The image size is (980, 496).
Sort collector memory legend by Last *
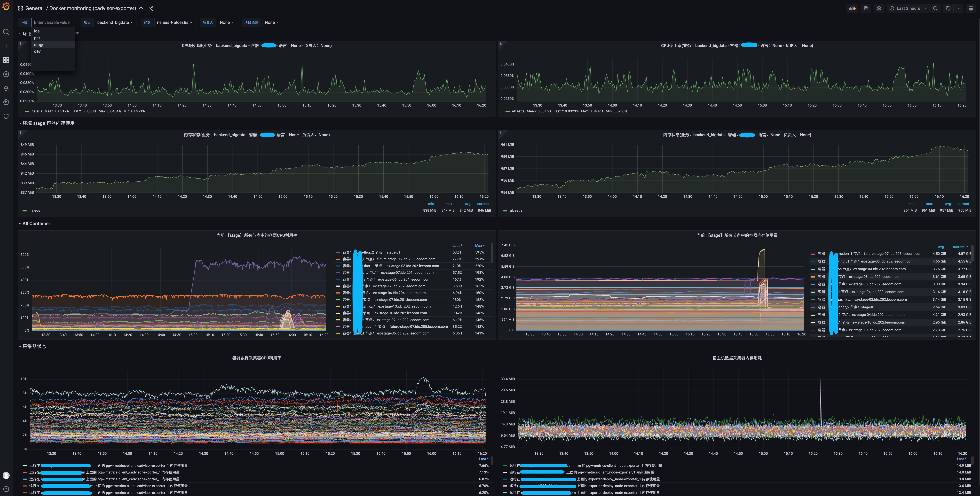point(963,459)
